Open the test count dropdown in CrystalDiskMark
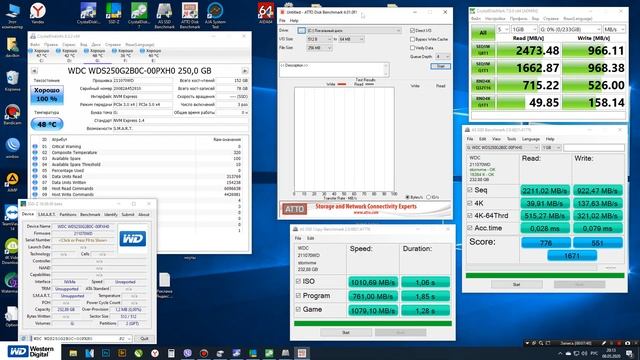The width and height of the screenshot is (640, 360). [x=502, y=29]
